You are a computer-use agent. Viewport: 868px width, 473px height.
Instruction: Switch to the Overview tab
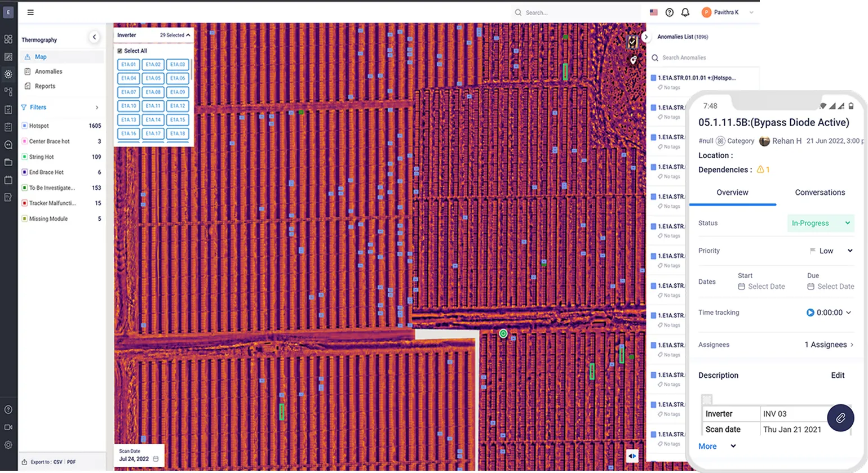pyautogui.click(x=732, y=193)
